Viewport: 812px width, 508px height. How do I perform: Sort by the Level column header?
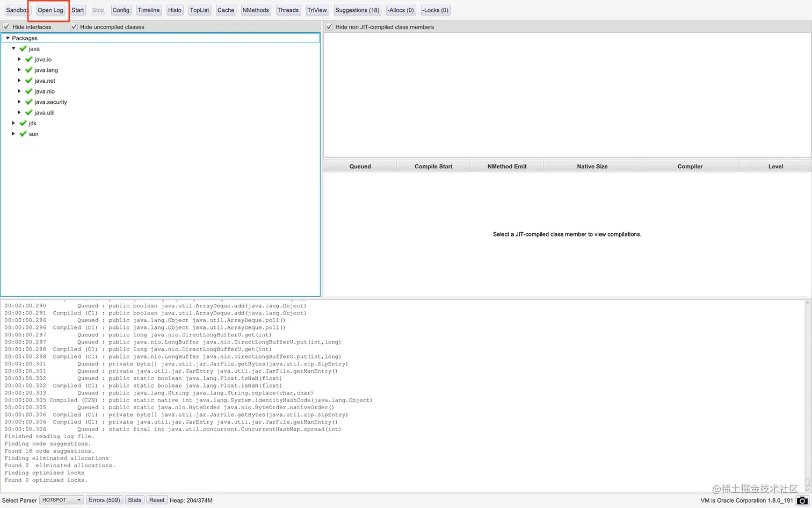pos(775,167)
